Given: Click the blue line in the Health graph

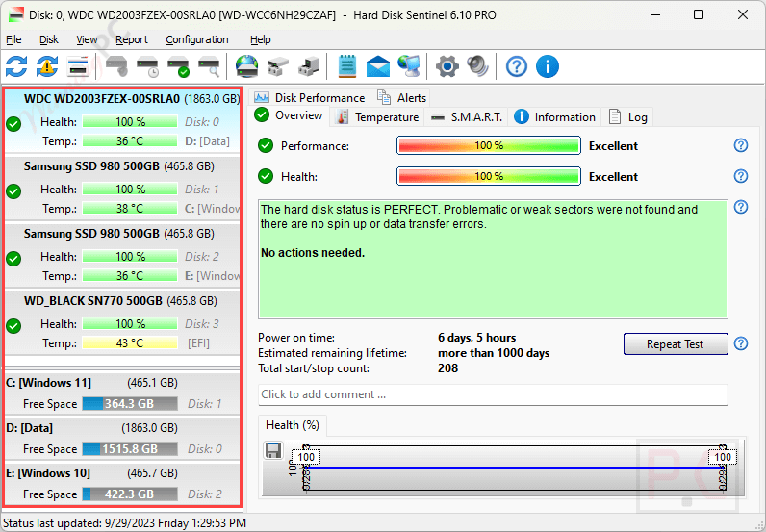Looking at the screenshot, I should (516, 468).
